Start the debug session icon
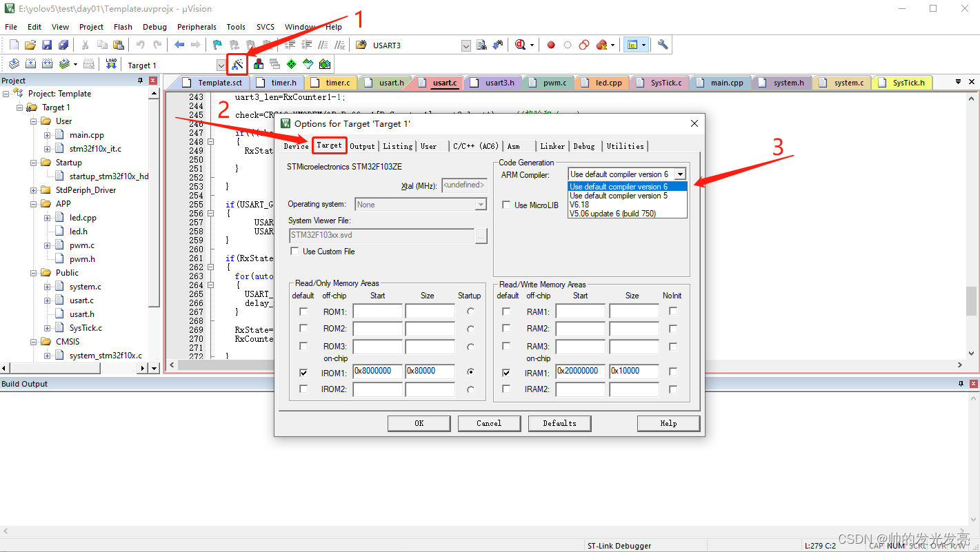The height and width of the screenshot is (552, 980). point(520,45)
